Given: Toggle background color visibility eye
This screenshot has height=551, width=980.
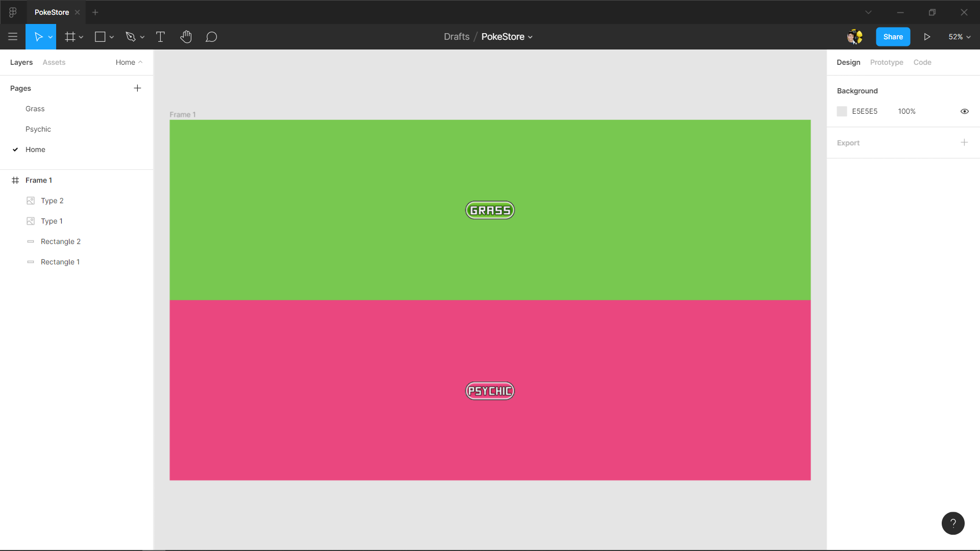Looking at the screenshot, I should coord(964,111).
